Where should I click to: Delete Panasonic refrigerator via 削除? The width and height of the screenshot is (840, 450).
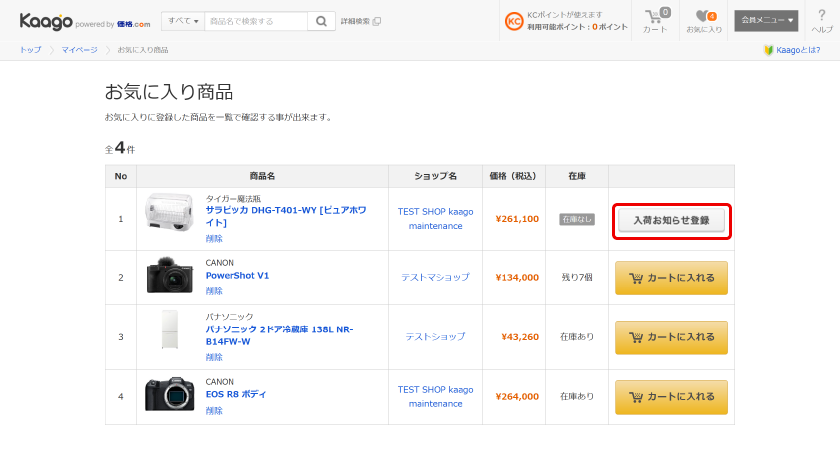(x=214, y=357)
